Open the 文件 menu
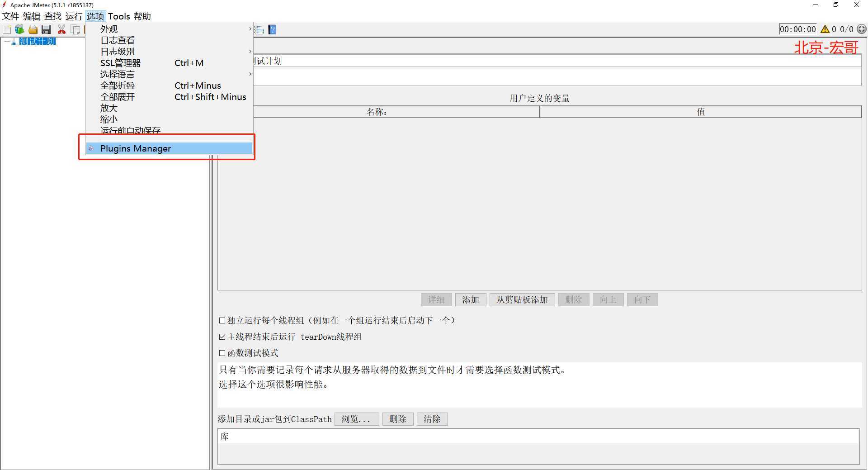Viewport: 868px width, 470px height. [x=10, y=16]
